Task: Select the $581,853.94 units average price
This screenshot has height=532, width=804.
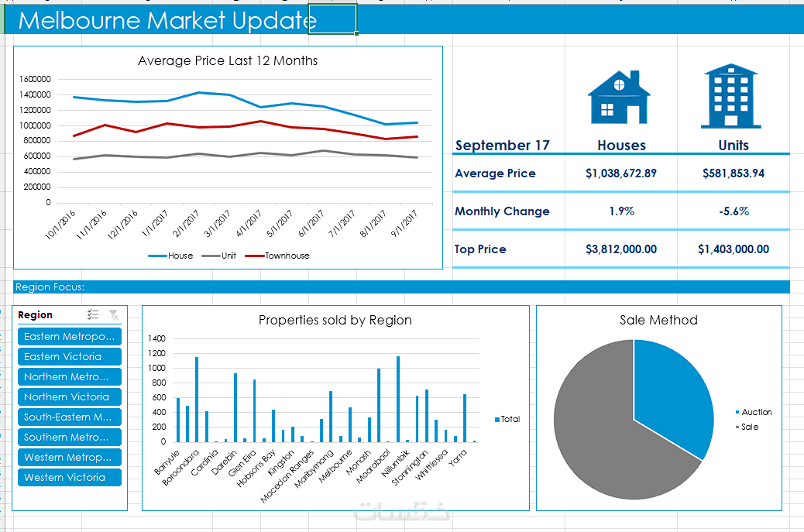Action: (x=734, y=173)
